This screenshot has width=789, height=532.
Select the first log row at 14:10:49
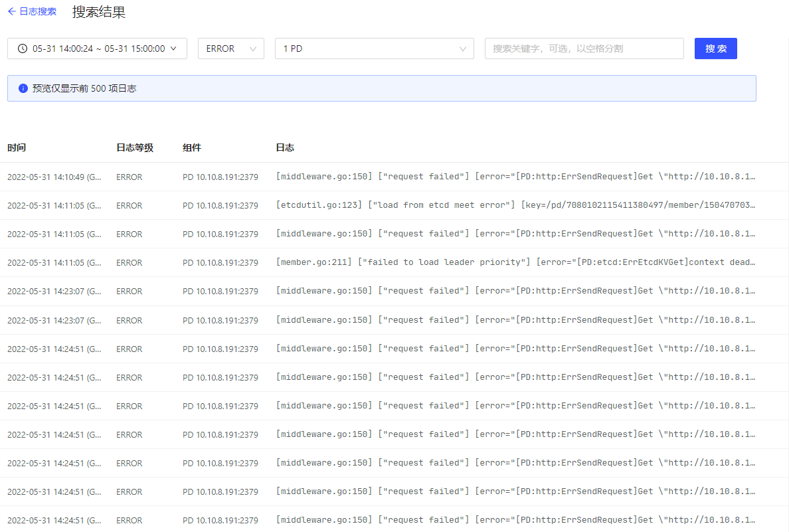[515, 177]
